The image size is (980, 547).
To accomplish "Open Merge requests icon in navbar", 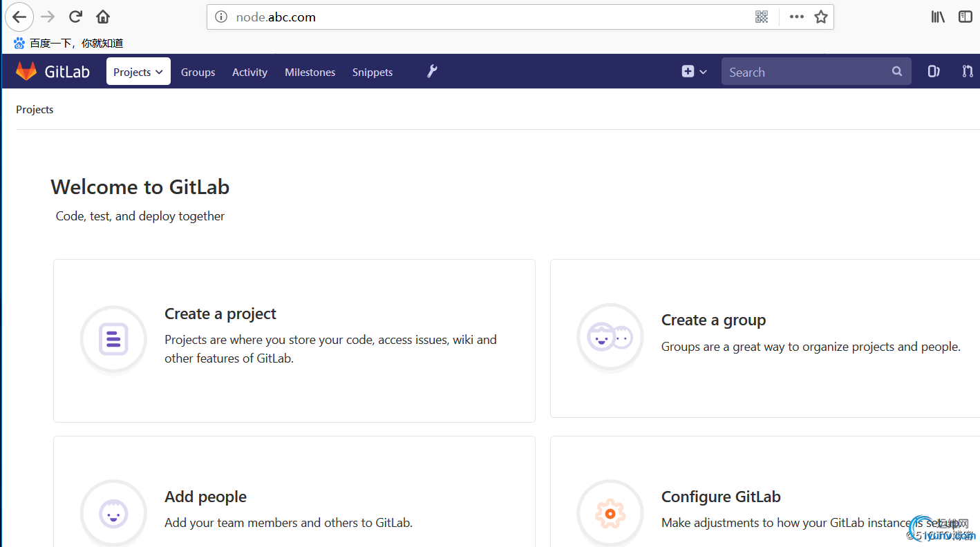I will 968,71.
